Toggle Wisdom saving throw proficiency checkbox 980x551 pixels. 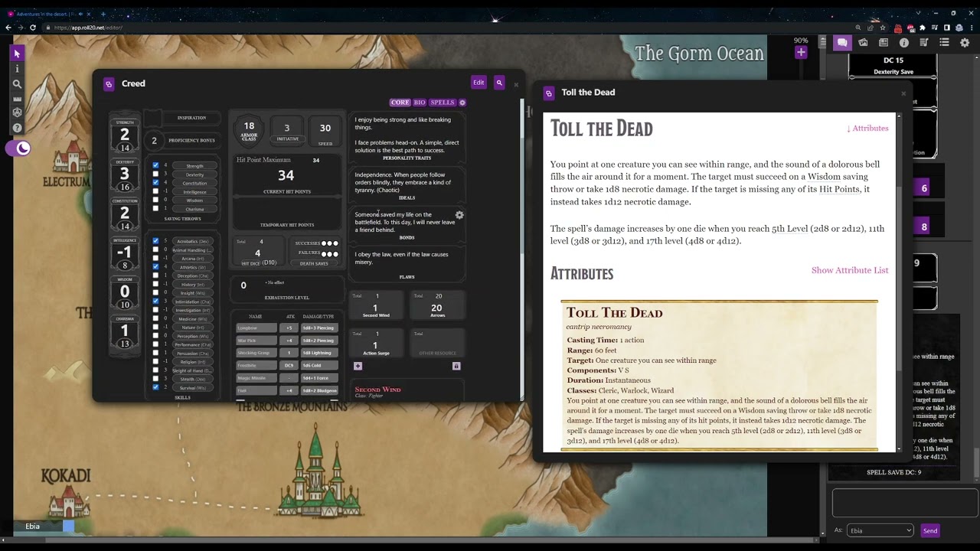[156, 200]
